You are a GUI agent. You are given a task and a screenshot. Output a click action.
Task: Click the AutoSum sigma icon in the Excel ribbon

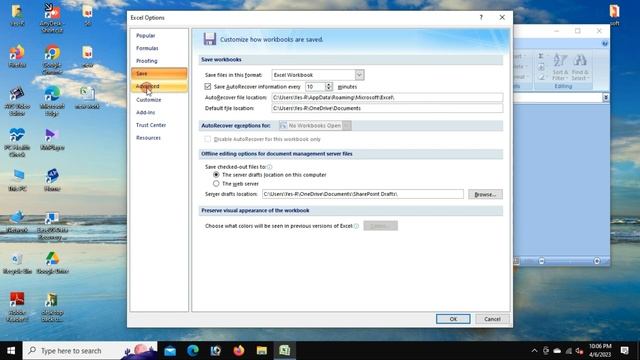tap(540, 56)
